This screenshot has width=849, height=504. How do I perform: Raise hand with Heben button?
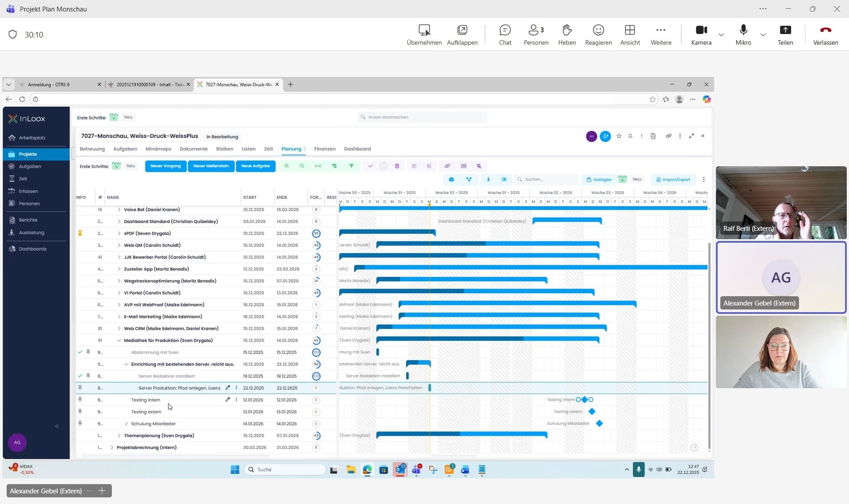(x=566, y=35)
